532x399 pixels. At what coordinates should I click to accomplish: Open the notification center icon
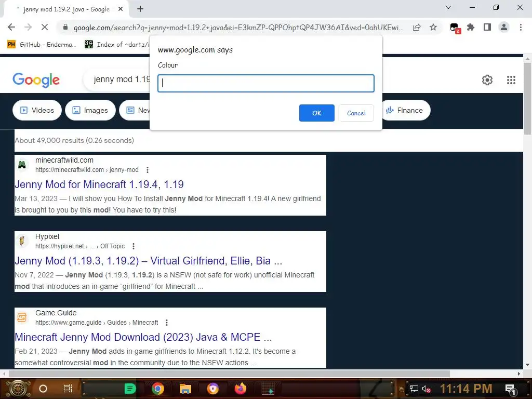pos(511,389)
